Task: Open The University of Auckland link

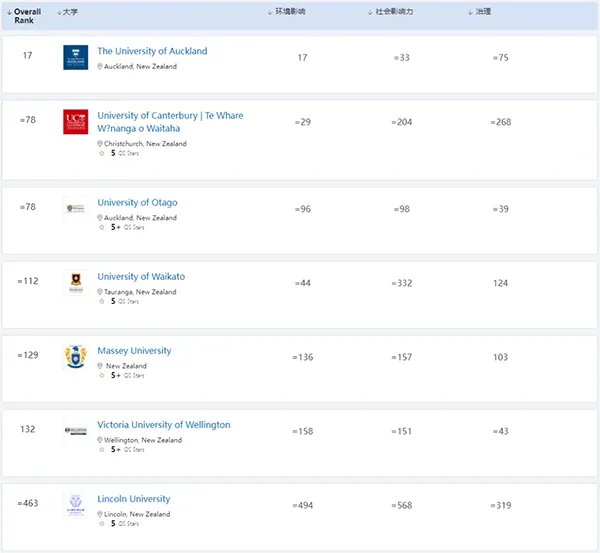Action: click(152, 51)
